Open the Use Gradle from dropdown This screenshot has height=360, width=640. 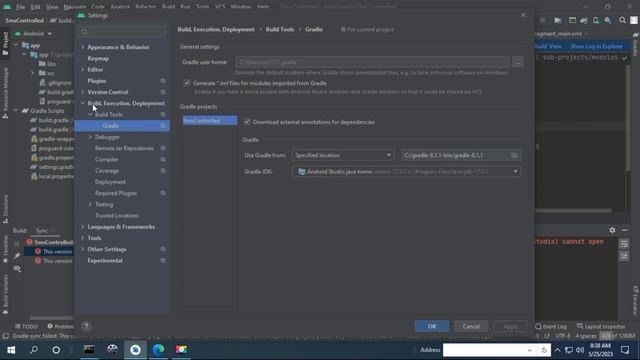[x=343, y=155]
